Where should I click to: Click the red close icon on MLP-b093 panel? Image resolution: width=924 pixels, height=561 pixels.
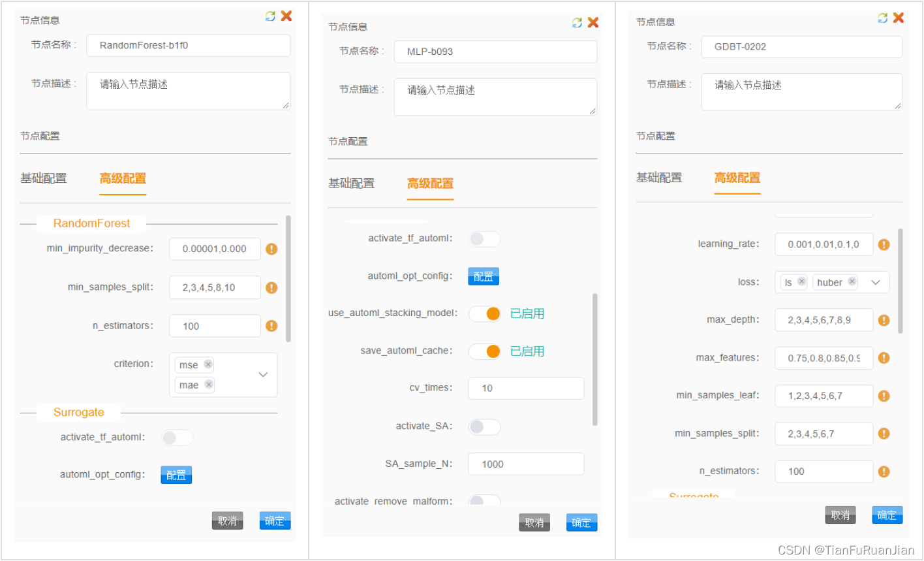593,22
